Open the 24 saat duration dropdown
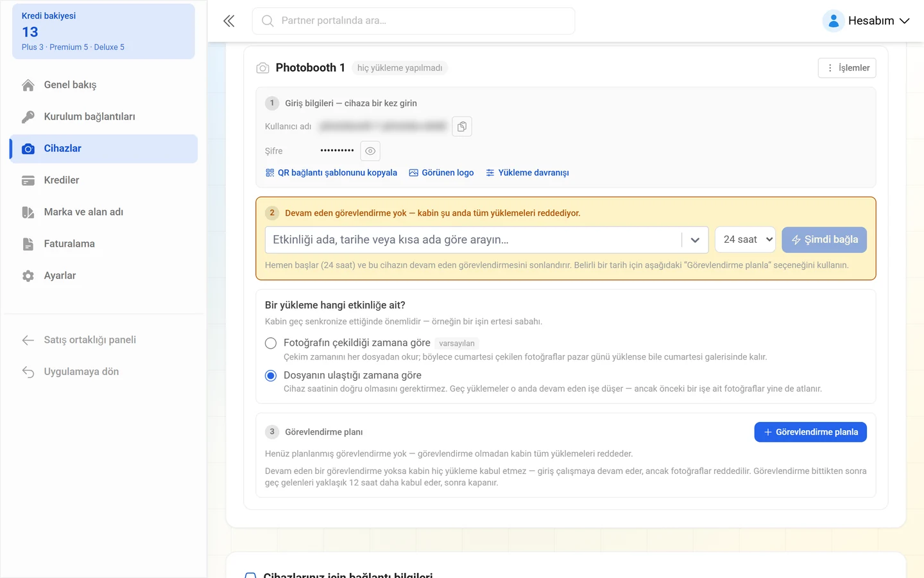924x578 pixels. click(x=745, y=240)
